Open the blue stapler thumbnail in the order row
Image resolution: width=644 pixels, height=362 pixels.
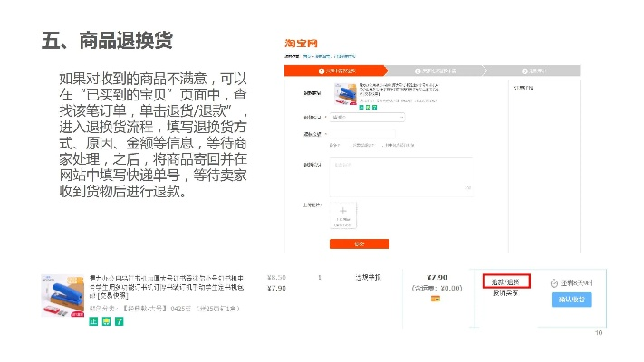tap(62, 296)
